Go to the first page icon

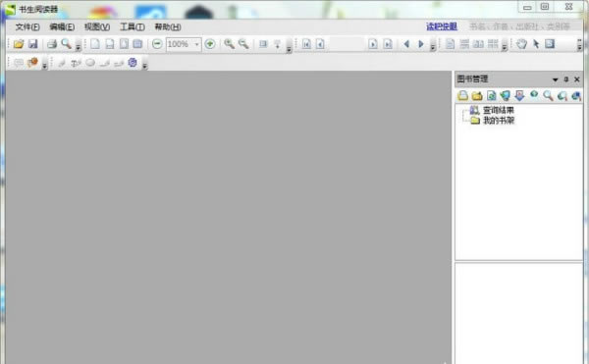306,44
